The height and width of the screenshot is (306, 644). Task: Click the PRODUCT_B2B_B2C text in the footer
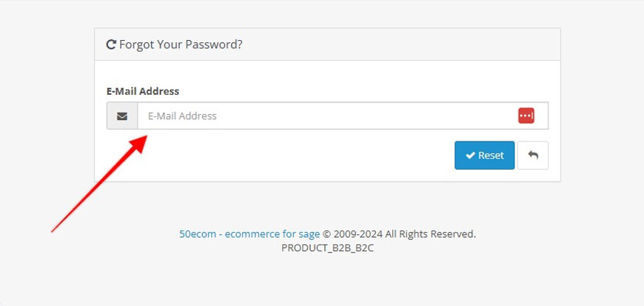coord(327,248)
